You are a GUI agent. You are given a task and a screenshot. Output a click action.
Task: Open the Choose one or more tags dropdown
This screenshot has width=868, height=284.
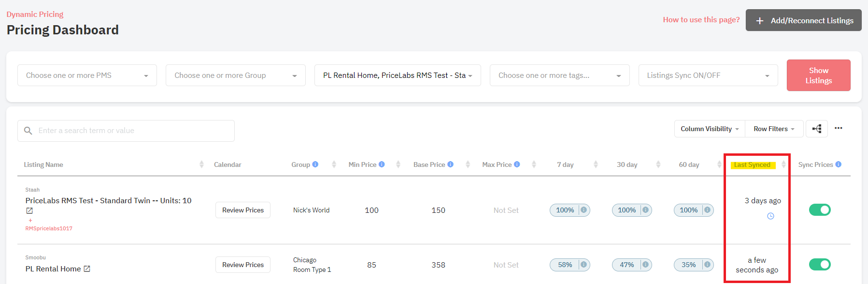pos(559,75)
